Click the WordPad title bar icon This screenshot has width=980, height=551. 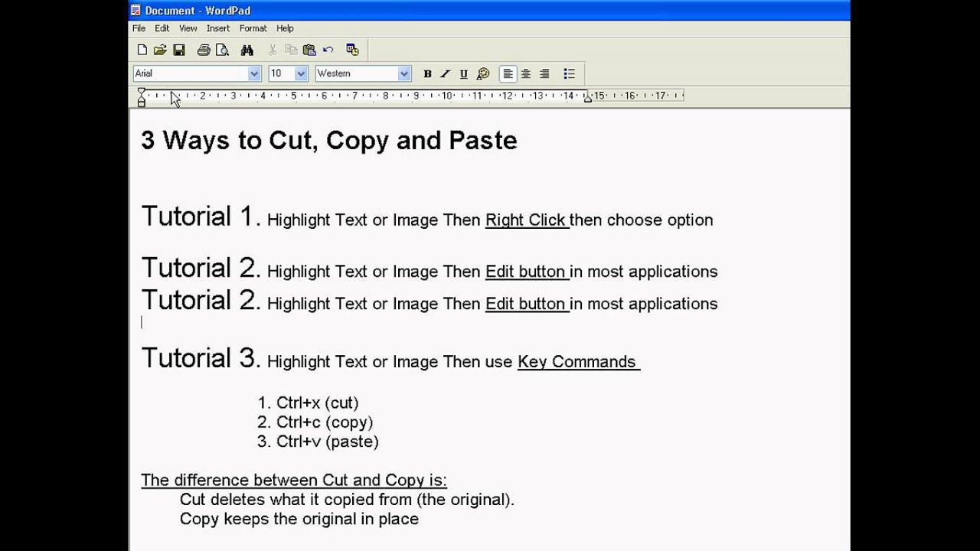136,10
